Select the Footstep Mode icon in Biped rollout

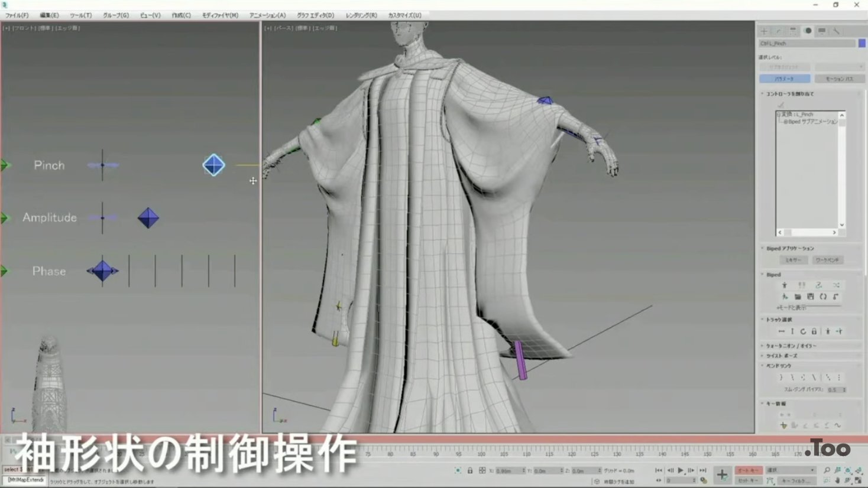pyautogui.click(x=801, y=285)
